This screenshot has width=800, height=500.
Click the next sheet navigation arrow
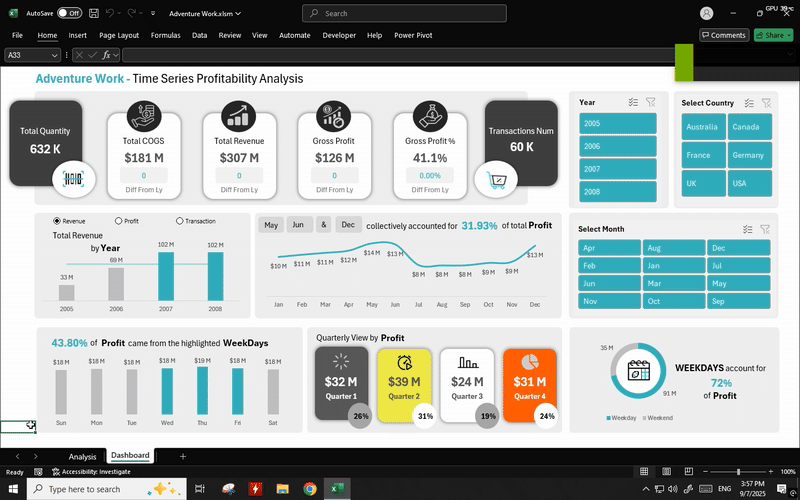click(x=35, y=457)
